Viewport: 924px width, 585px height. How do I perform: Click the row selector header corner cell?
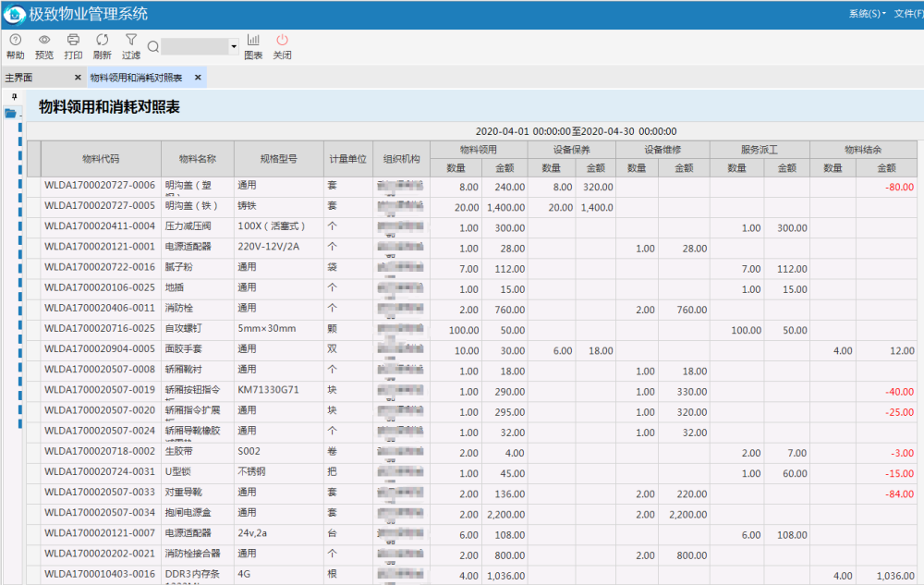pyautogui.click(x=33, y=159)
